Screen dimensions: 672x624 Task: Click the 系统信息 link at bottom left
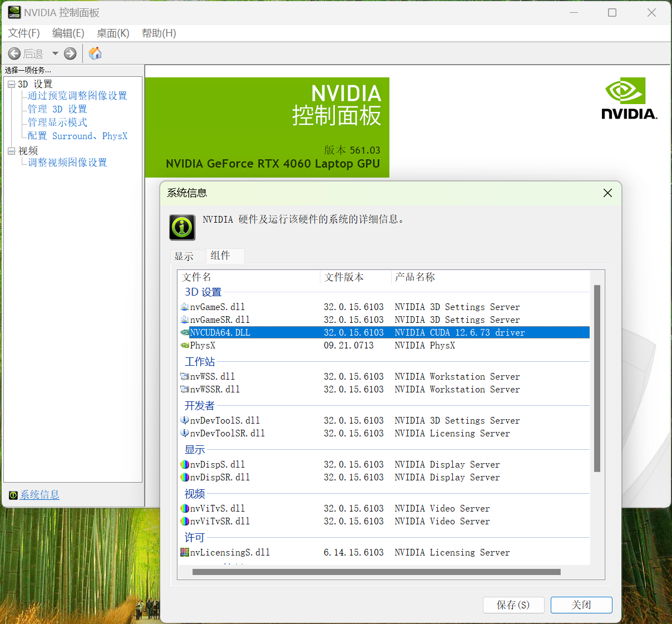click(x=39, y=495)
